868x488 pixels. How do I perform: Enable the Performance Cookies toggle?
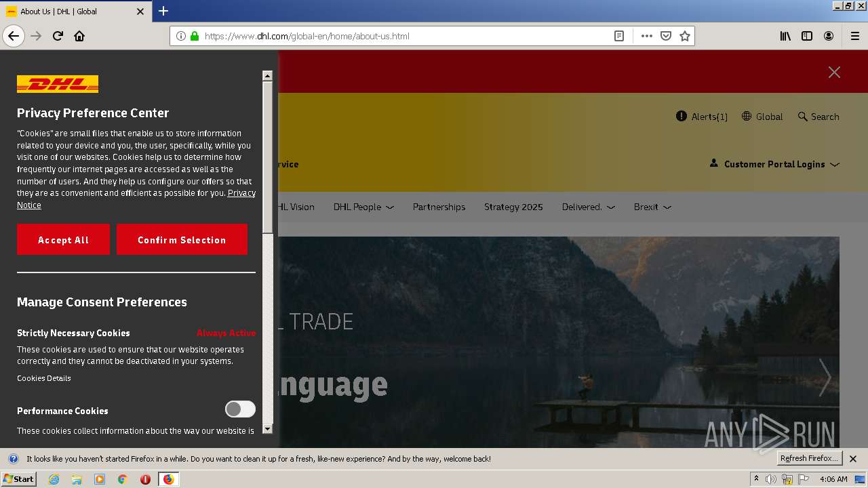[240, 409]
